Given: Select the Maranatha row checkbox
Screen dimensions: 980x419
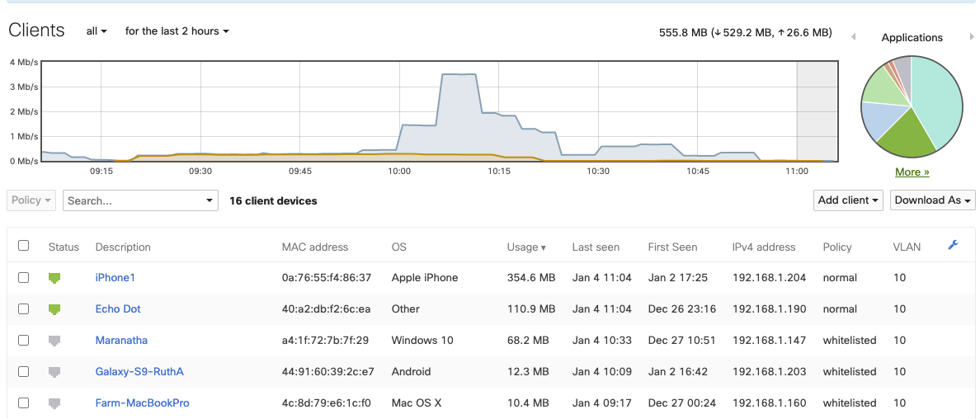Looking at the screenshot, I should coord(24,341).
